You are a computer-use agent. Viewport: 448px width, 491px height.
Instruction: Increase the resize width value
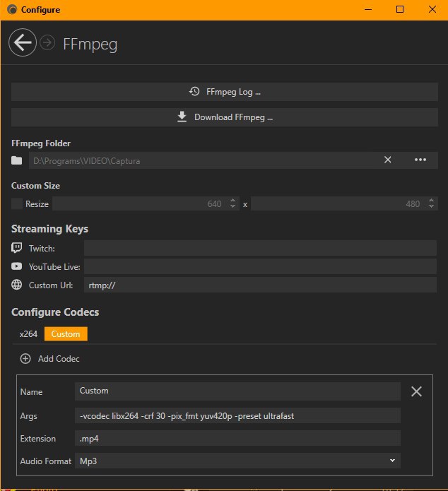232,201
